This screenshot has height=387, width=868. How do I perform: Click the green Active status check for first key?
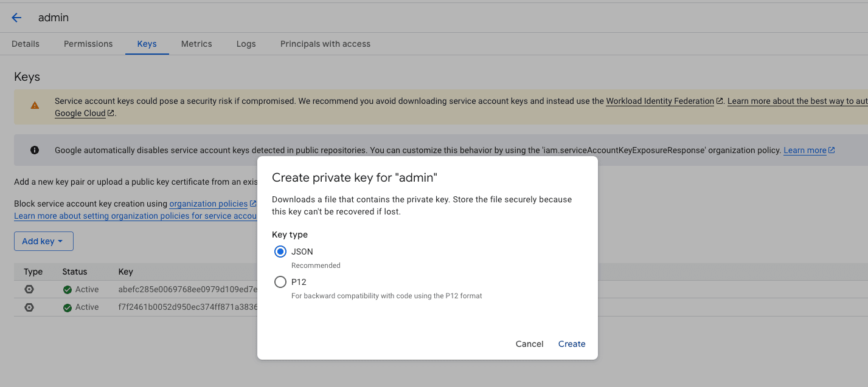pos(67,289)
